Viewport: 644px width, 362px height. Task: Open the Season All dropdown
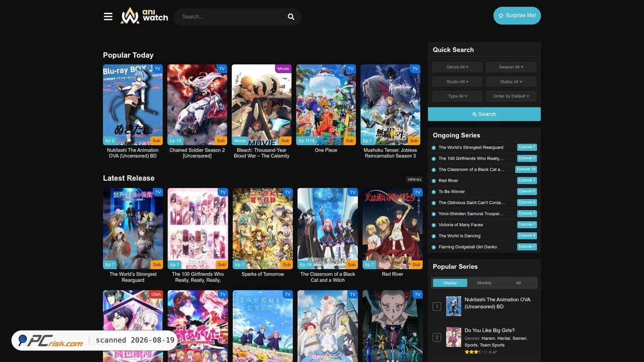pos(511,67)
